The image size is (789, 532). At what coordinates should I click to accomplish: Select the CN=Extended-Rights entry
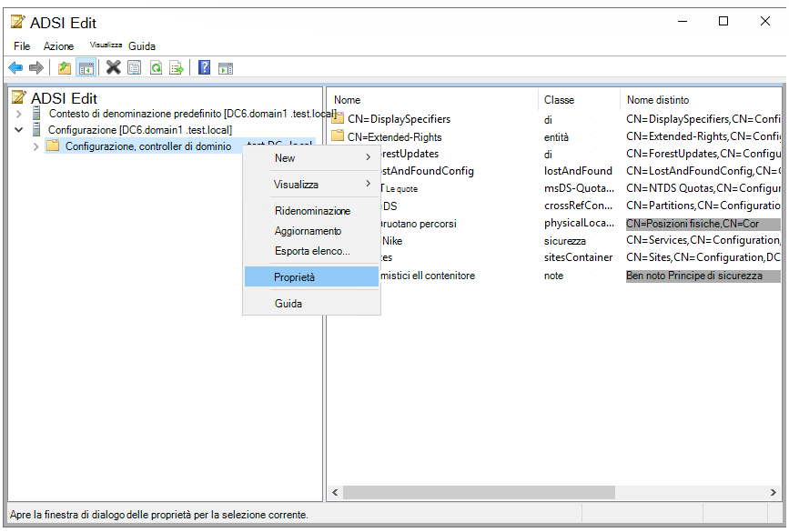coord(396,136)
